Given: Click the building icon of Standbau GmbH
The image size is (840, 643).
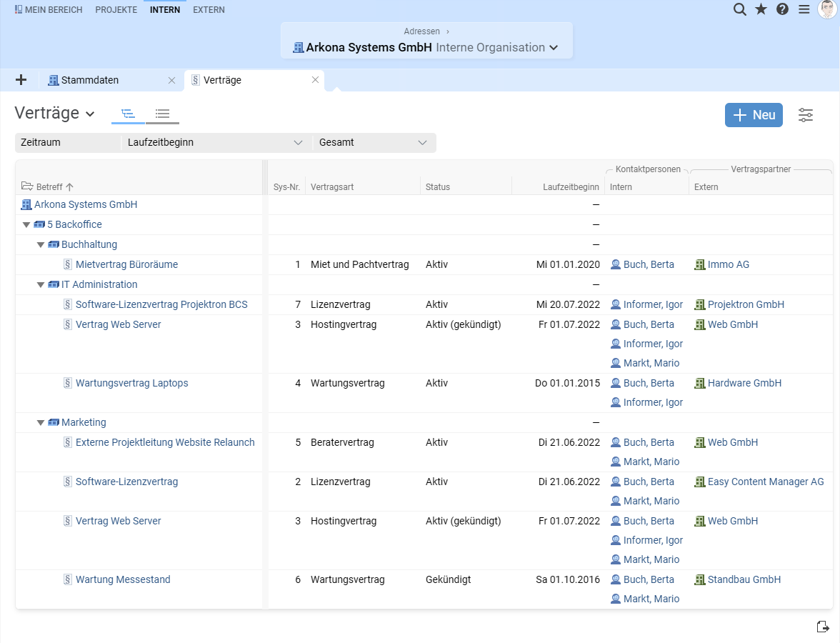Looking at the screenshot, I should [x=700, y=580].
